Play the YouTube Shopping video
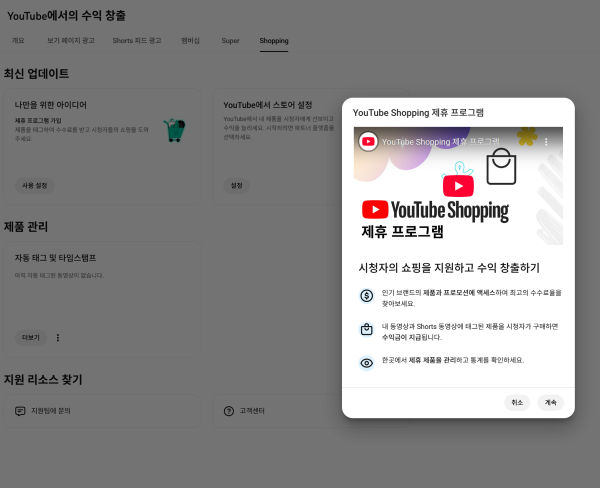600x488 pixels. (458, 186)
